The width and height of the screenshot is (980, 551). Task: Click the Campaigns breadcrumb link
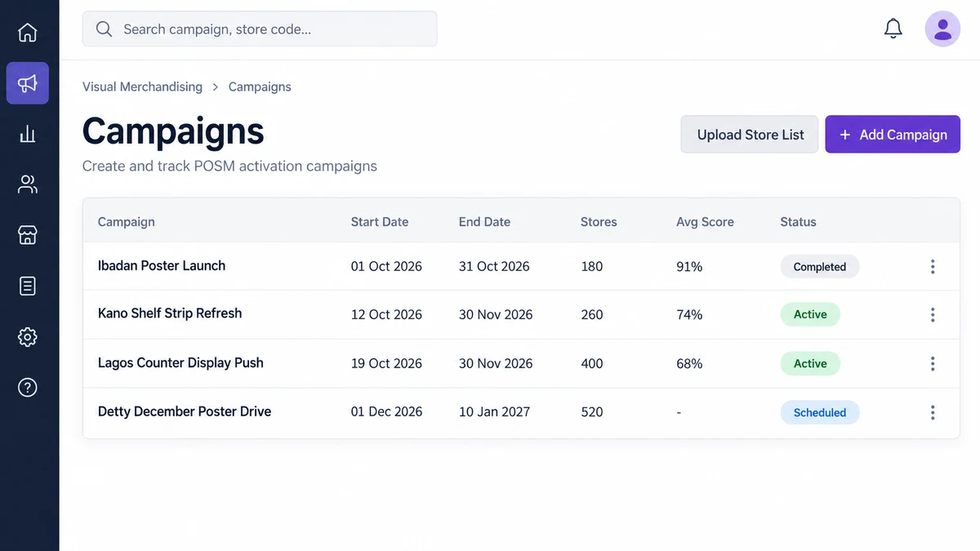(x=260, y=87)
